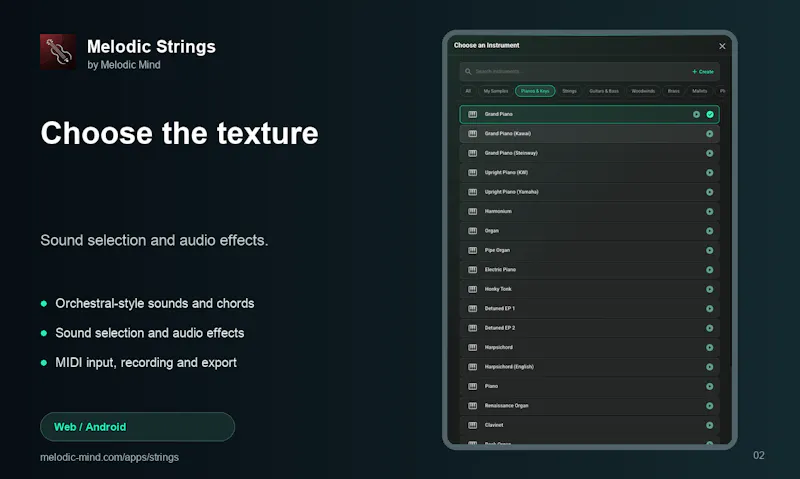Pick the Renaissance Organ name
The height and width of the screenshot is (479, 800).
[x=506, y=406]
